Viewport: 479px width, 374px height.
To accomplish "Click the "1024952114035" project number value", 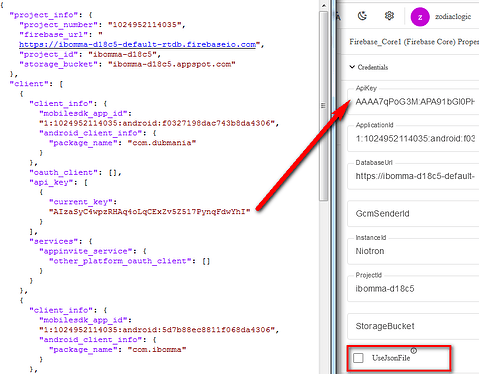I will pos(144,25).
